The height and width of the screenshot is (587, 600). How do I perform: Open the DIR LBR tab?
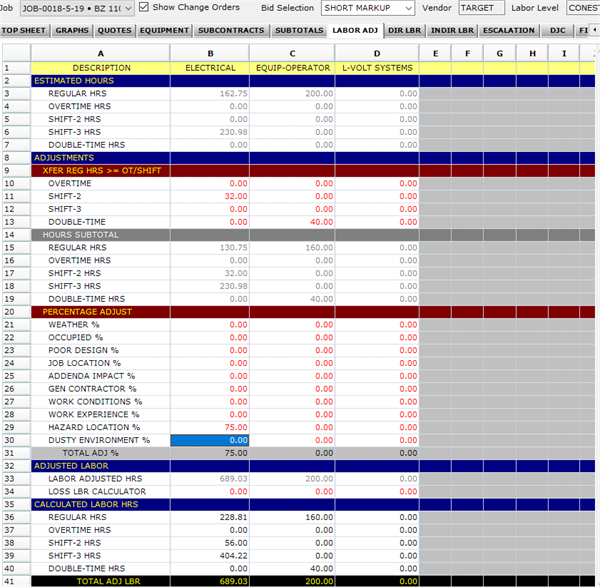[404, 30]
